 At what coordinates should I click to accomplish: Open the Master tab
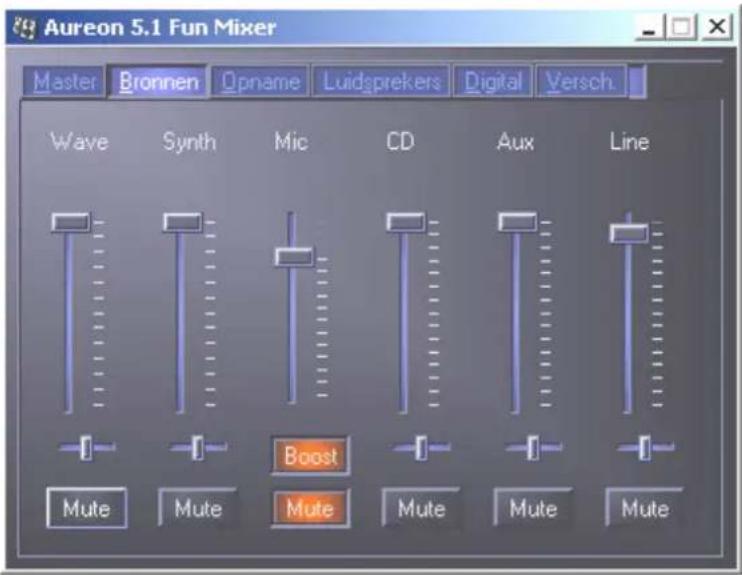[63, 82]
